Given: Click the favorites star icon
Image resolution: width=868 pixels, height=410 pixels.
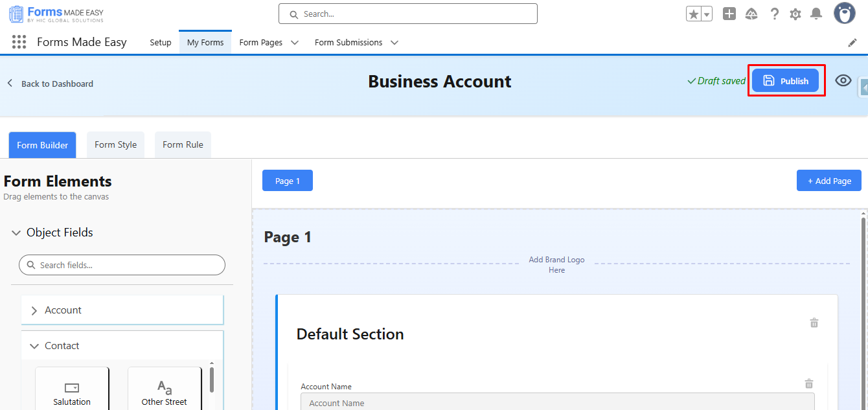Looking at the screenshot, I should point(694,14).
